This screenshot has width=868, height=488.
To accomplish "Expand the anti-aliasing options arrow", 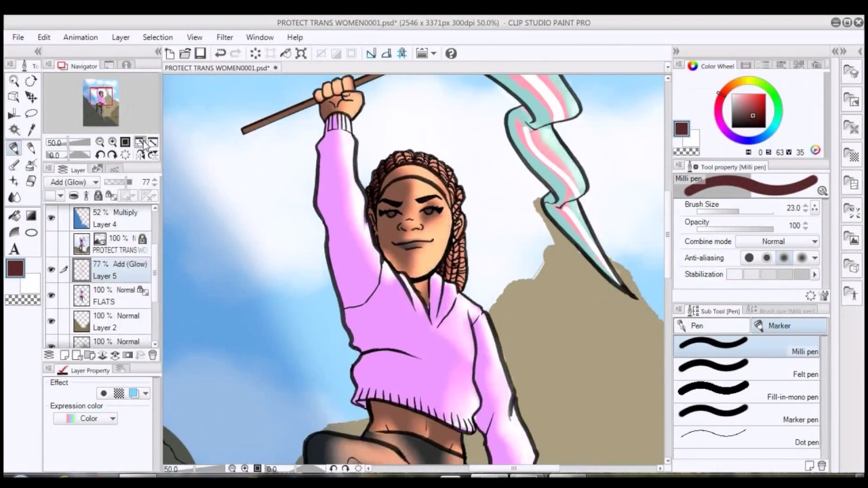I will tap(814, 258).
